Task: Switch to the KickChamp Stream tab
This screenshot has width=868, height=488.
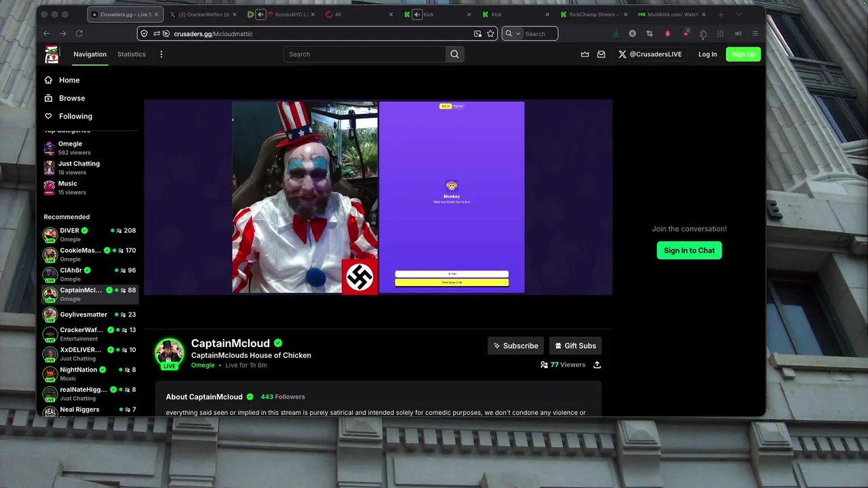Action: [593, 14]
